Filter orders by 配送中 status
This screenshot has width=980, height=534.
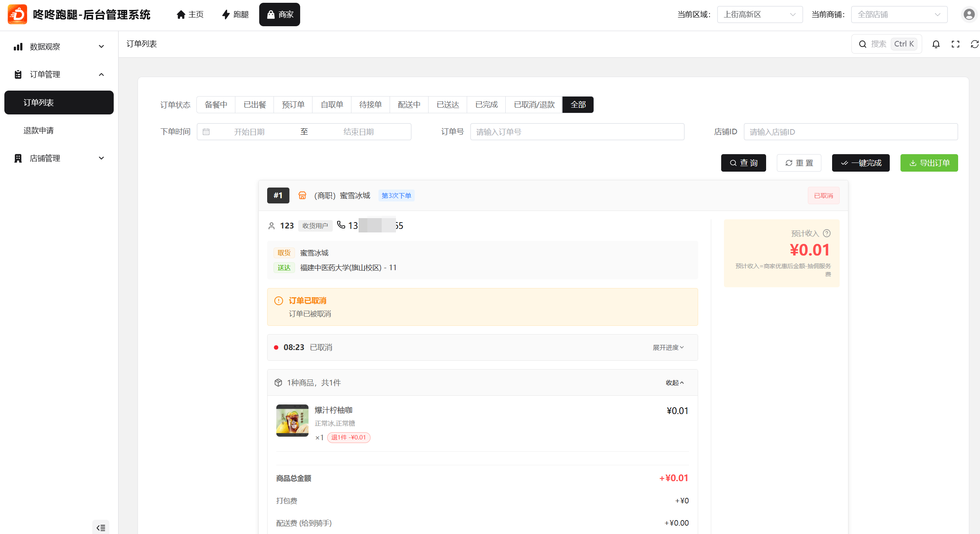409,104
